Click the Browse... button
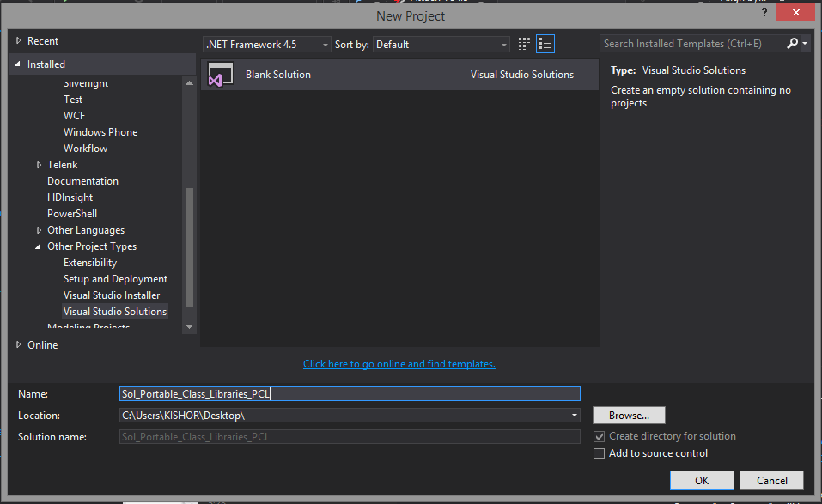The width and height of the screenshot is (822, 504). (629, 416)
